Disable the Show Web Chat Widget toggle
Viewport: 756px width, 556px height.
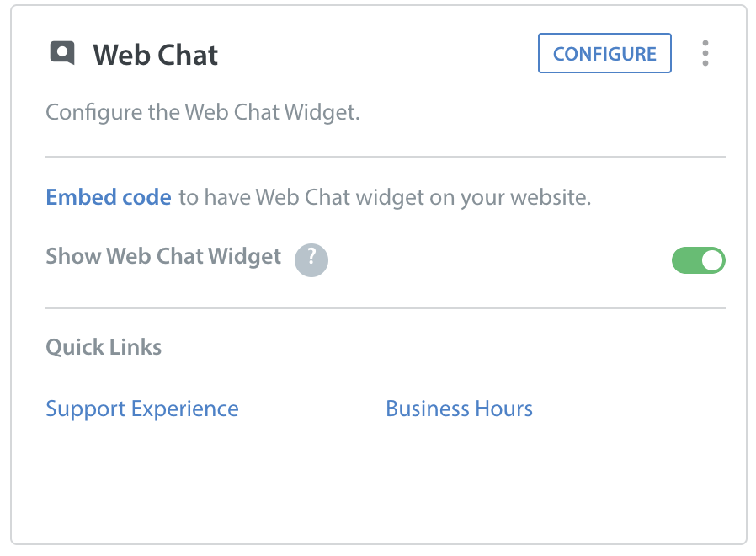coord(699,260)
